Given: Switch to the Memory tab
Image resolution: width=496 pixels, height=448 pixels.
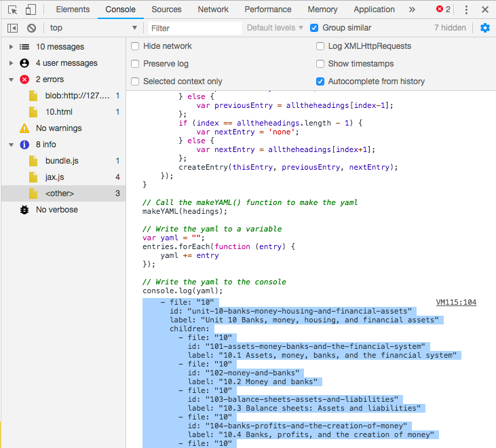Looking at the screenshot, I should pos(323,10).
